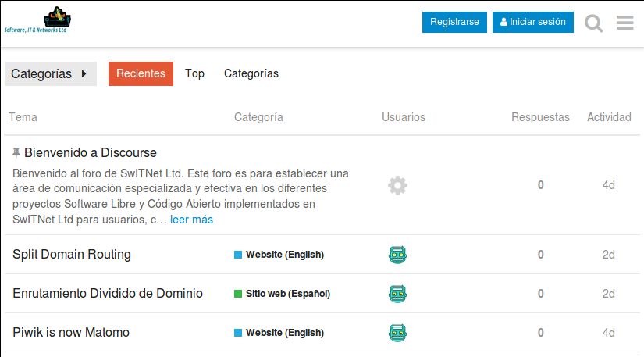Click the leer más link
Screen dimensions: 644x357
pos(191,220)
